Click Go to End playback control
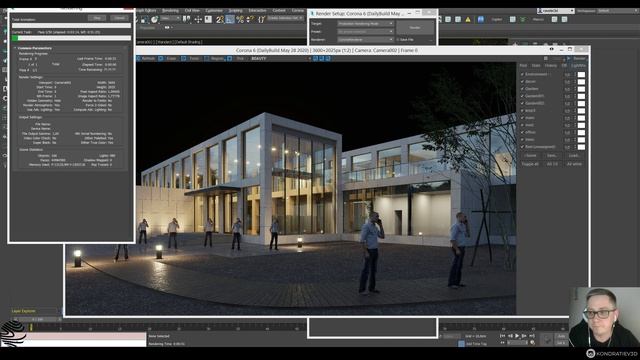The height and width of the screenshot is (360, 640). 532,336
